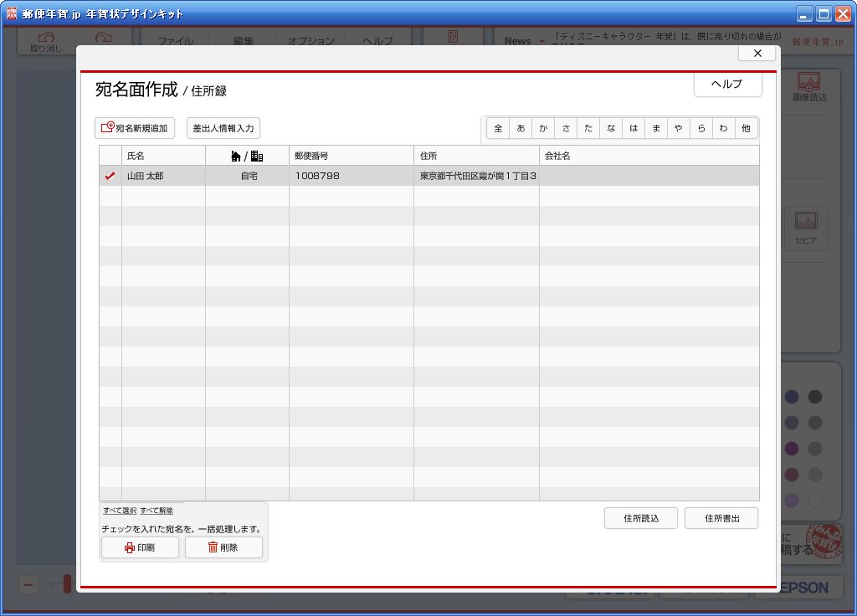Select the name cell 山田 太郎

(163, 176)
